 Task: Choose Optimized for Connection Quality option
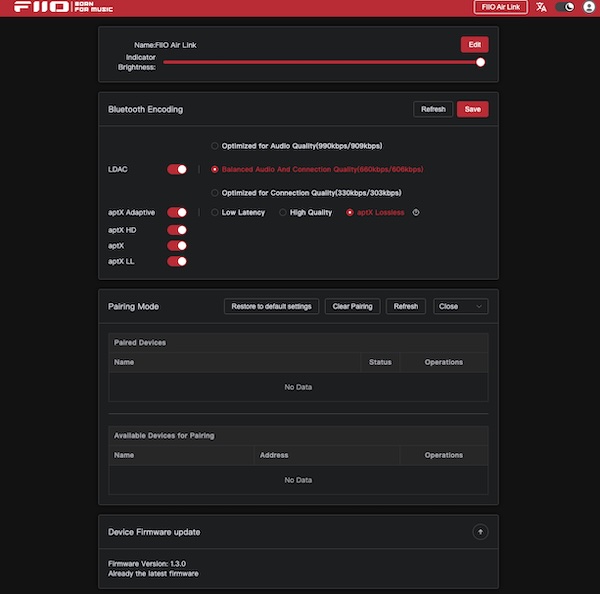(x=214, y=192)
